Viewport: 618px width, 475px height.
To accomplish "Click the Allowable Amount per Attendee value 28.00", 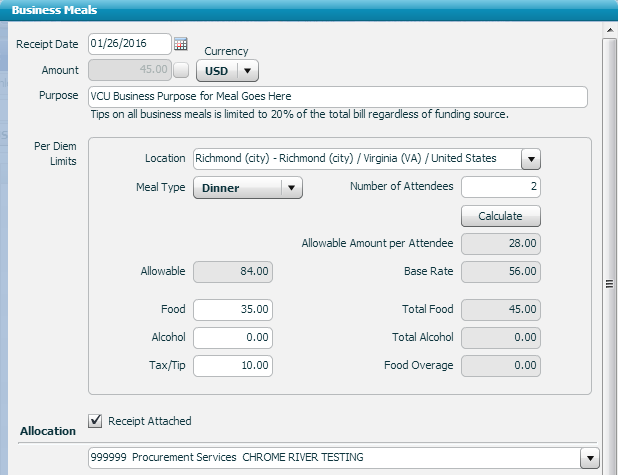I will click(501, 244).
